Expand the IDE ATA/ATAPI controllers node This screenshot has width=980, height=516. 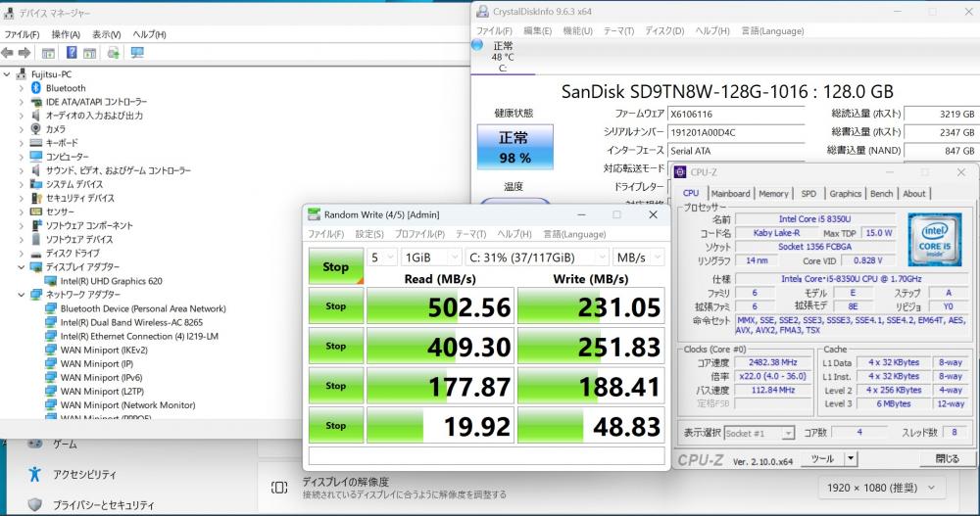tap(22, 102)
